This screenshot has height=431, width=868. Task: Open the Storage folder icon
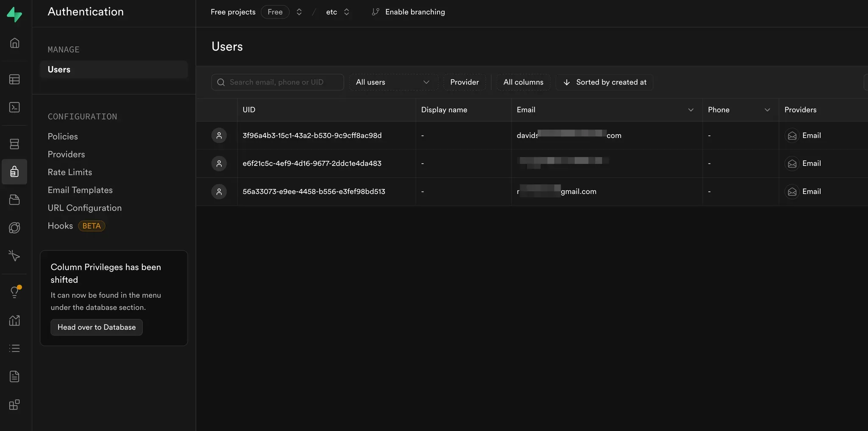pos(14,200)
